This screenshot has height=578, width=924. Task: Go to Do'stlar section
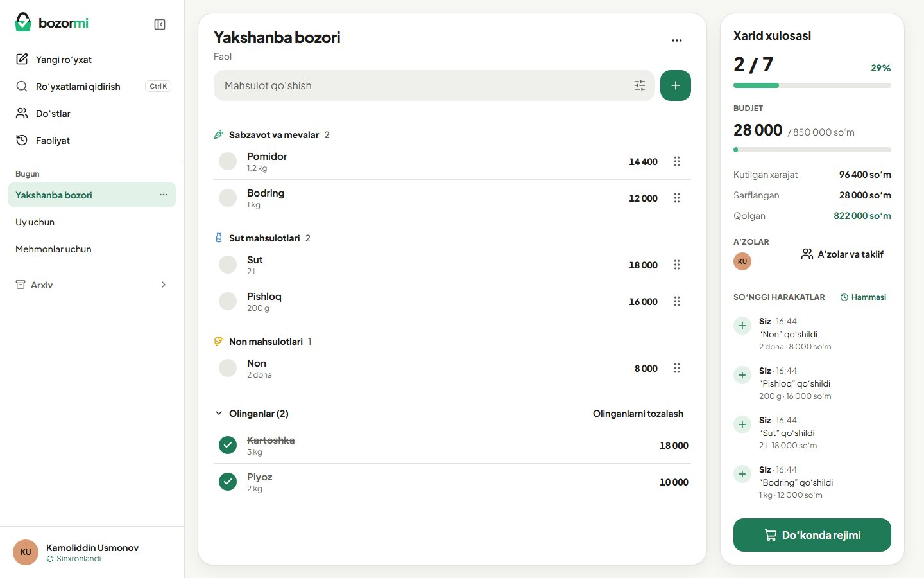(x=92, y=113)
